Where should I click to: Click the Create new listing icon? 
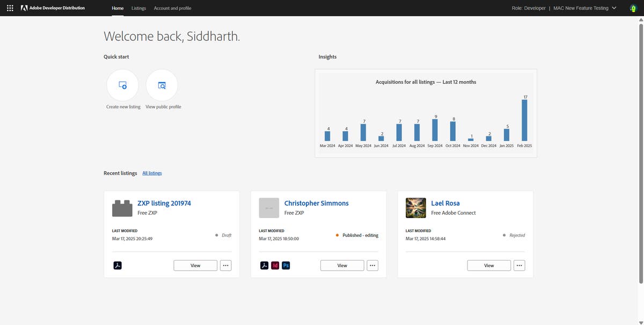point(122,85)
